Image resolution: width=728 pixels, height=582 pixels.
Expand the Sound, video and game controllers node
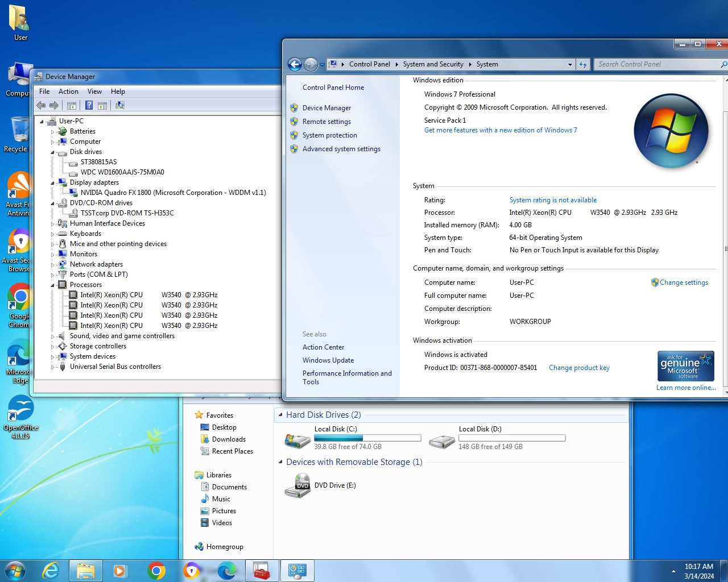(x=53, y=336)
